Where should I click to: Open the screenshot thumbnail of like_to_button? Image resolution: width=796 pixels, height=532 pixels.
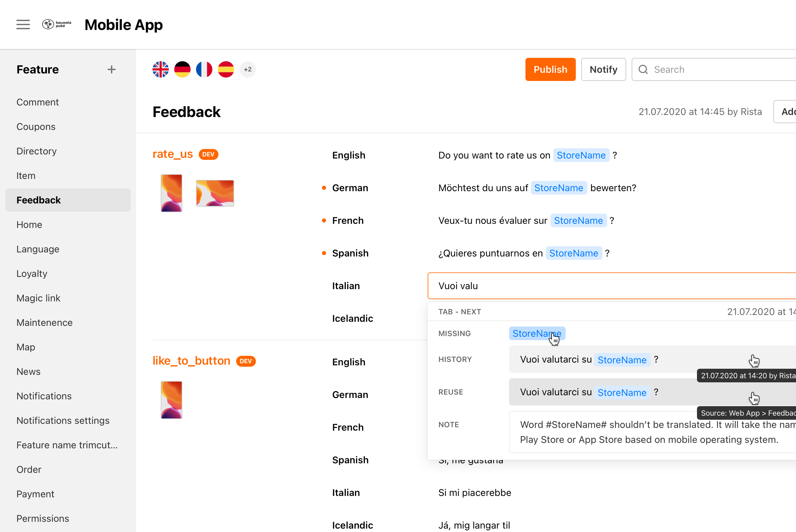pyautogui.click(x=172, y=400)
